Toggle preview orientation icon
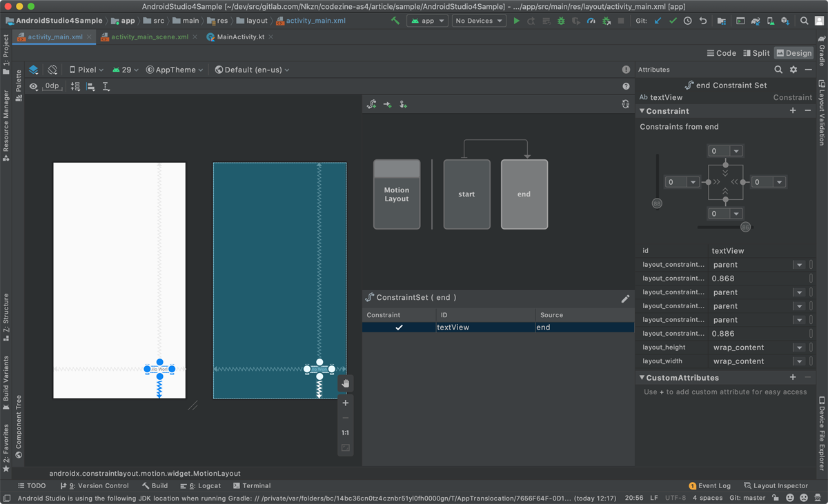Image resolution: width=828 pixels, height=504 pixels. [52, 70]
